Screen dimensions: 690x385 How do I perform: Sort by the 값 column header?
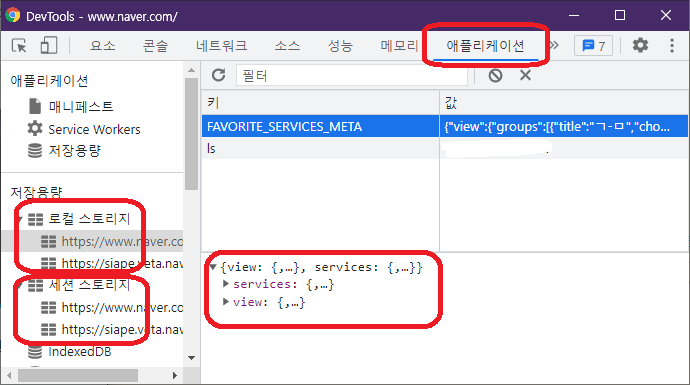pos(565,103)
